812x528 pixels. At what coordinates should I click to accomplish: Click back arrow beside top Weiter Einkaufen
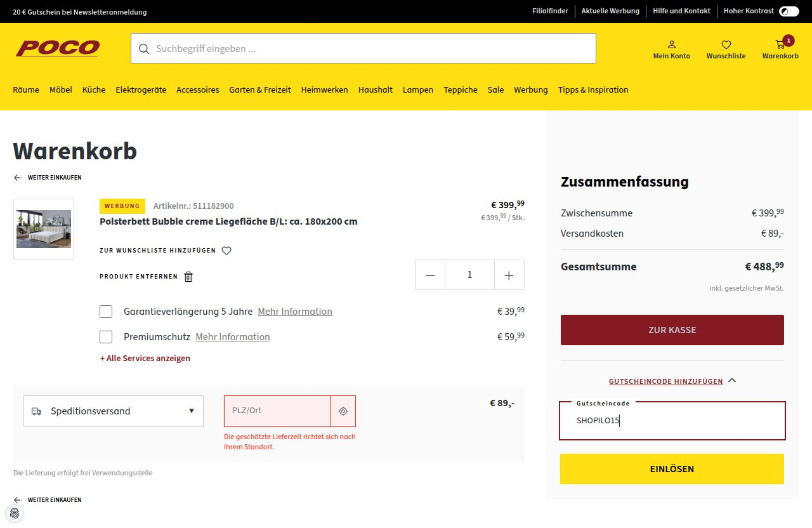click(18, 178)
